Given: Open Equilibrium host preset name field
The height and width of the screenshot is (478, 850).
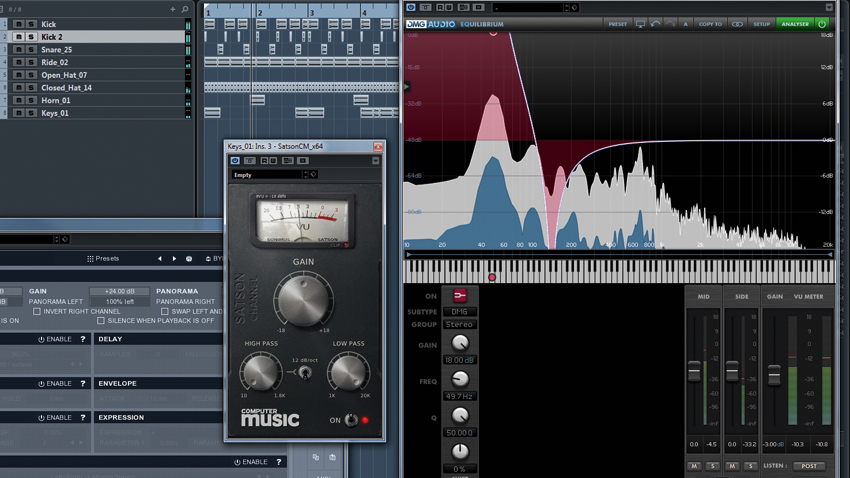Looking at the screenshot, I should [528, 8].
